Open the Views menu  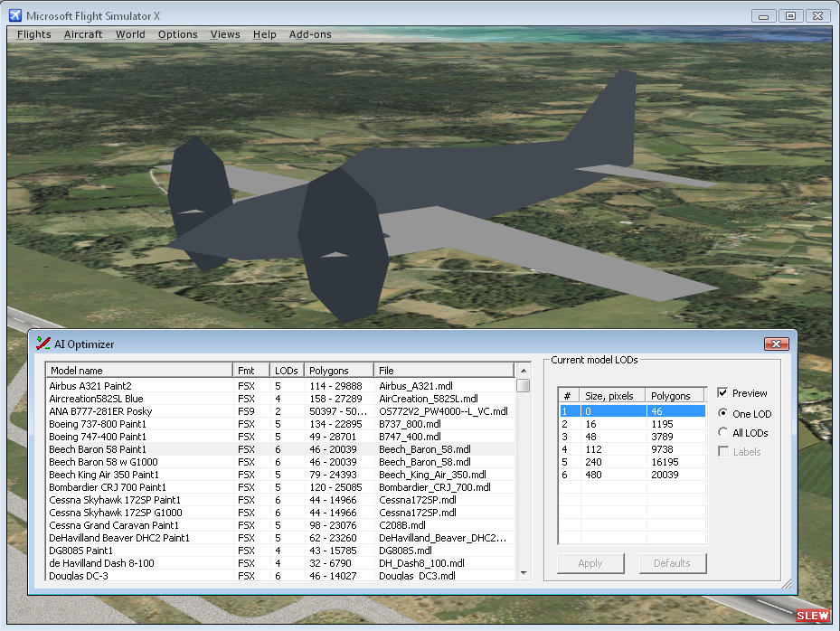point(225,34)
